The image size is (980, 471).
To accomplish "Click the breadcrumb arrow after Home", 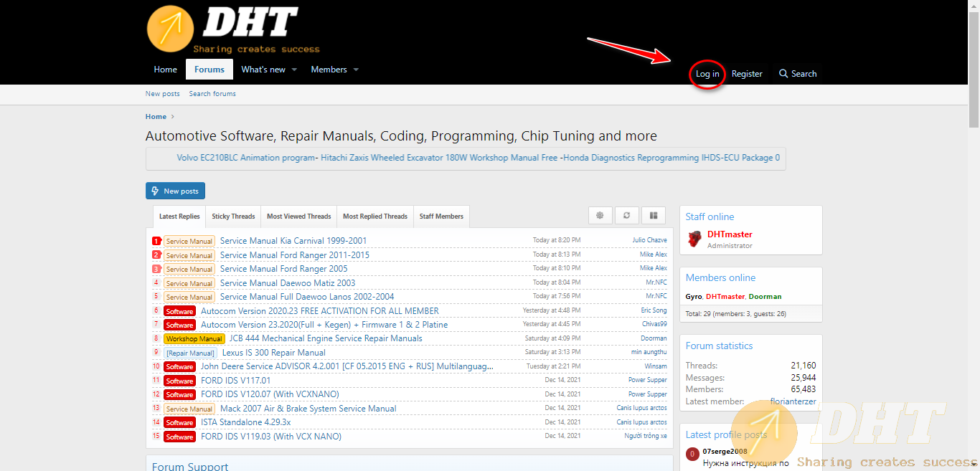I will 173,117.
